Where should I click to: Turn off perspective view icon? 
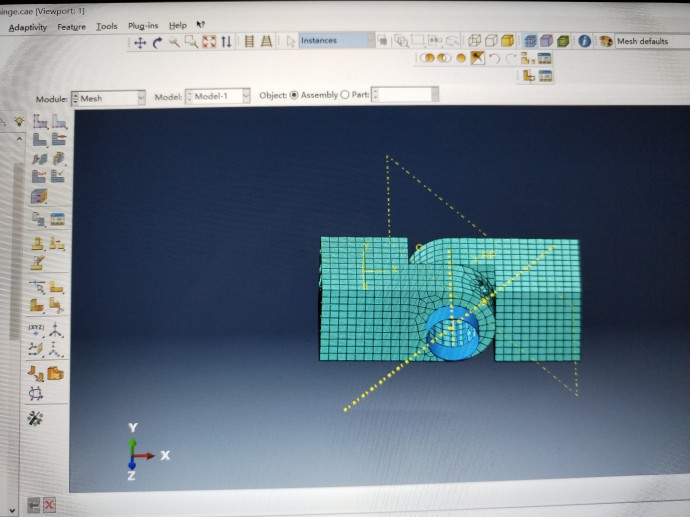250,41
